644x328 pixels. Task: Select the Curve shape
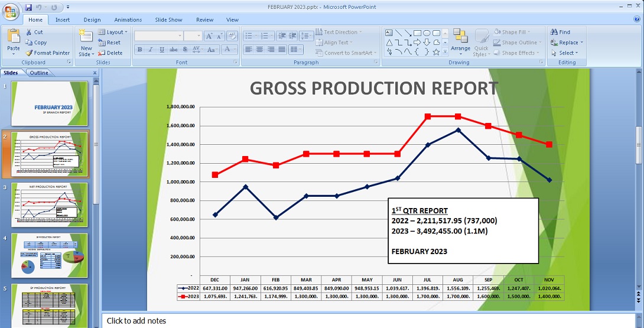[408, 52]
